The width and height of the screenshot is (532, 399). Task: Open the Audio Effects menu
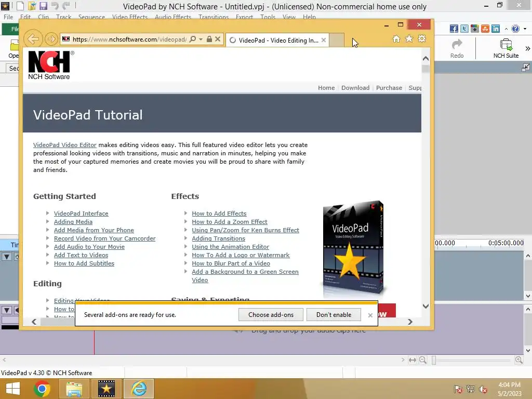(x=172, y=17)
